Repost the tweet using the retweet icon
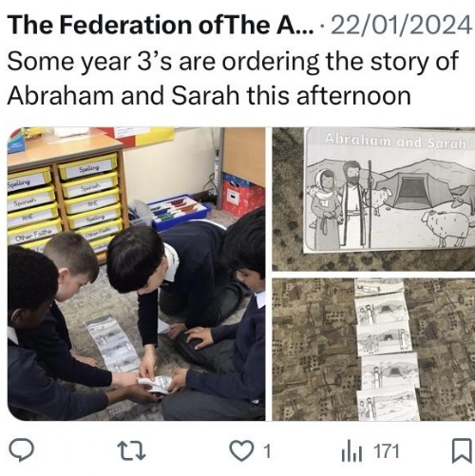This screenshot has height=476, width=475. pyautogui.click(x=131, y=451)
